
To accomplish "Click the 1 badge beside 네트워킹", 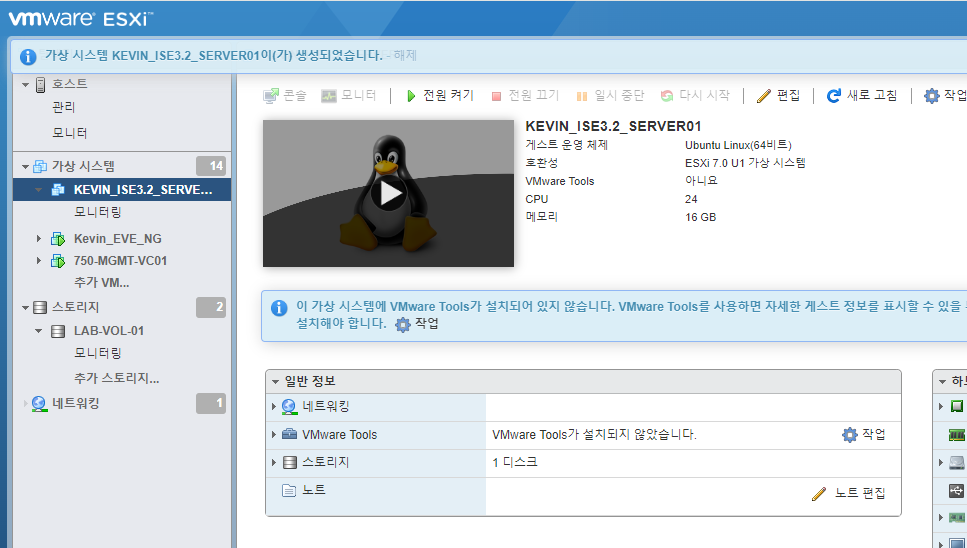I will pyautogui.click(x=211, y=403).
